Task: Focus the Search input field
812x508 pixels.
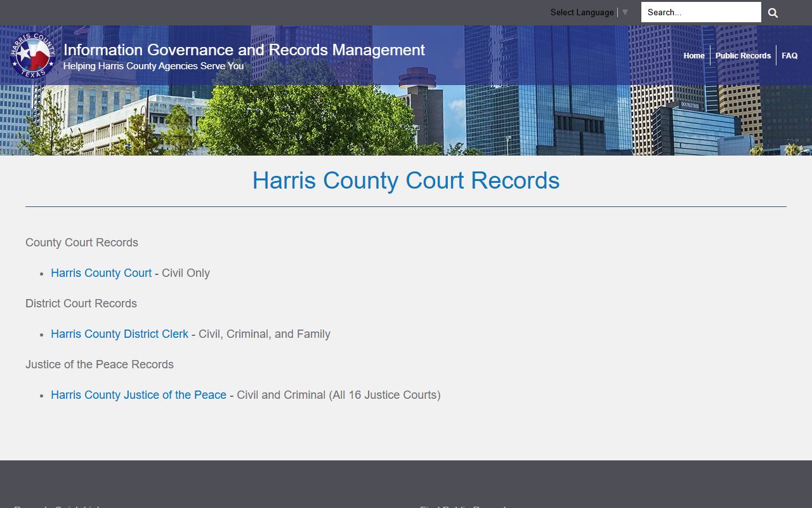Action: pos(701,12)
